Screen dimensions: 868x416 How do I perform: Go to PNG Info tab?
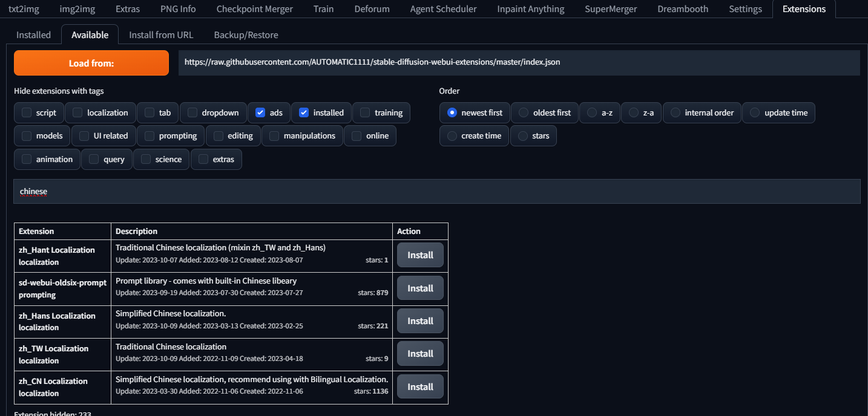pos(178,9)
